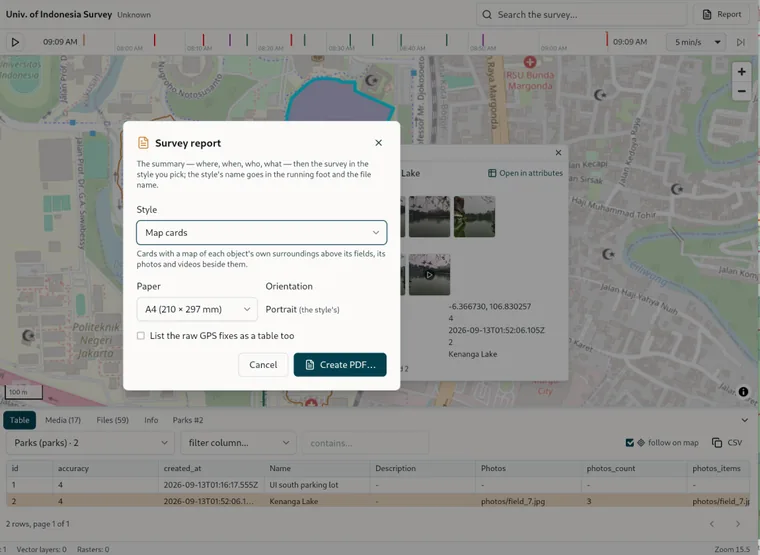
Task: Switch to the Files (59) tab
Action: pos(112,420)
